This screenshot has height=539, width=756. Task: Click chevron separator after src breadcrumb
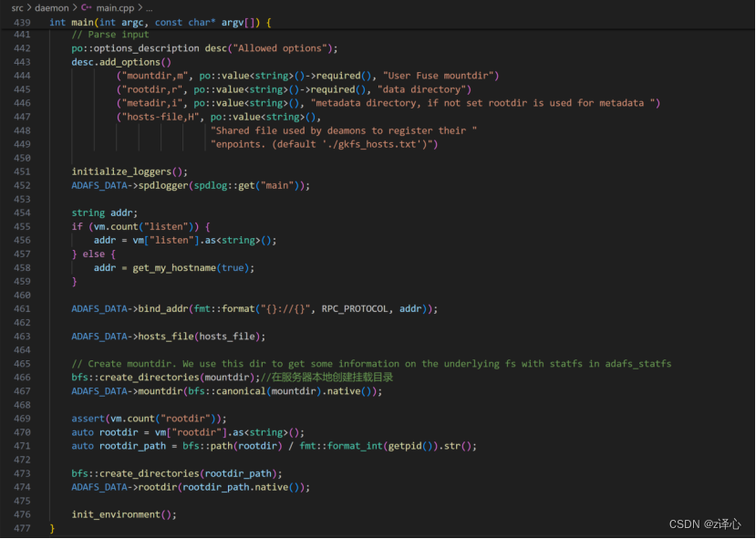point(30,7)
